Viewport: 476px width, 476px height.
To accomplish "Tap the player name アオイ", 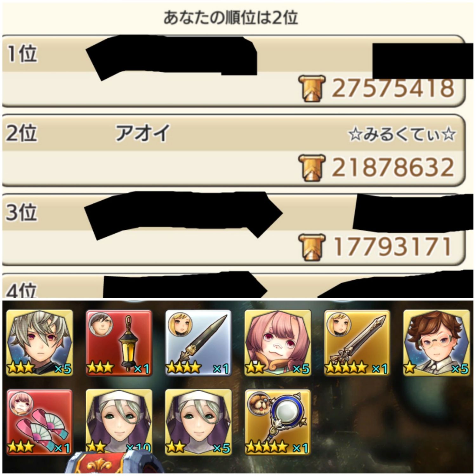I will pyautogui.click(x=142, y=133).
